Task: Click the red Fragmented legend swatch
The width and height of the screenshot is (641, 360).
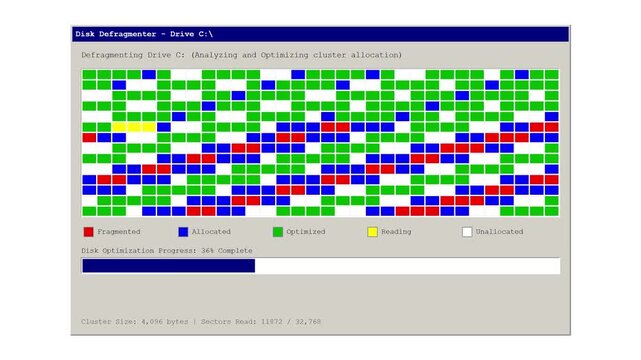Action: 88,232
